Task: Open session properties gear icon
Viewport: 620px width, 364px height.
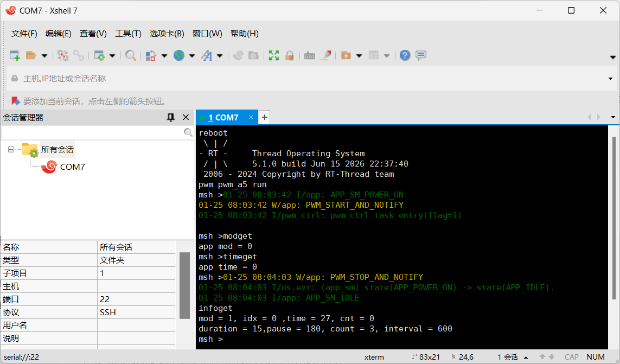Action: [x=99, y=55]
